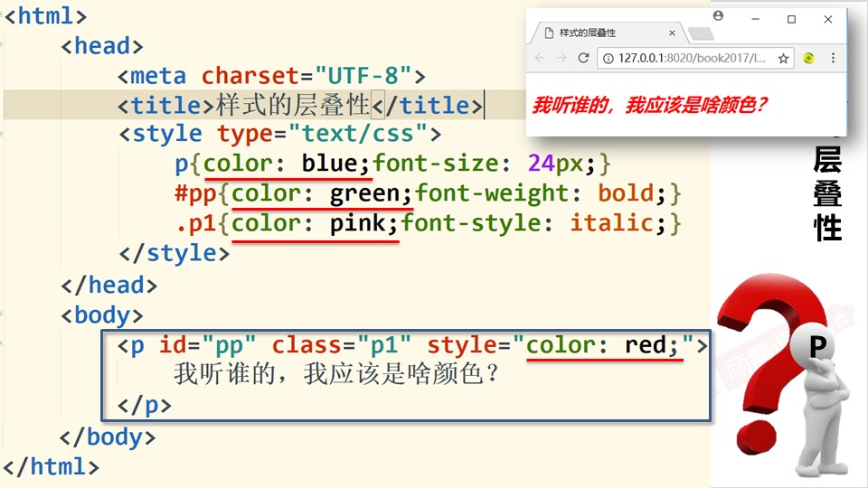Select the 样式的层叠性 browser tab

pos(608,33)
